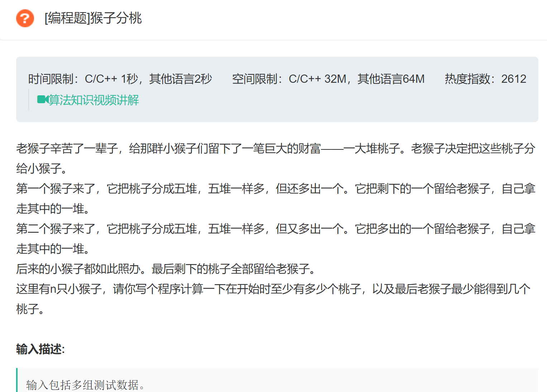
Task: Open the 算法知识视频讲解 link
Action: coord(93,100)
